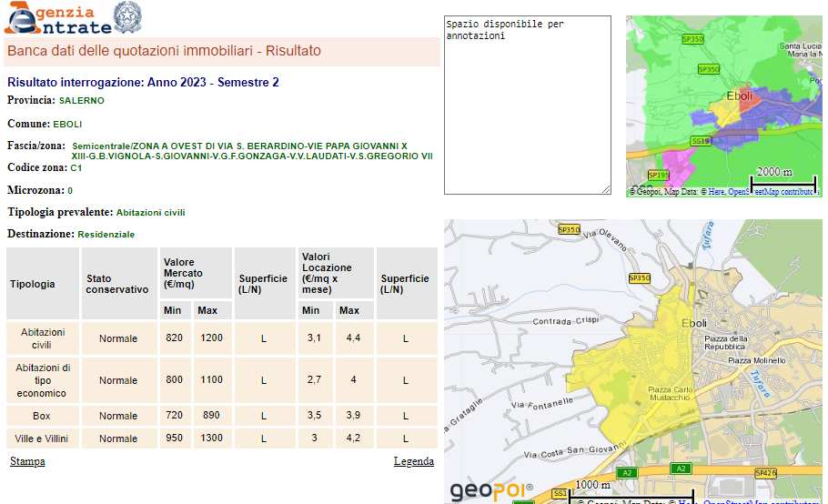This screenshot has width=828, height=504.
Task: Click the Ville e Villini table row label
Action: pyautogui.click(x=43, y=438)
